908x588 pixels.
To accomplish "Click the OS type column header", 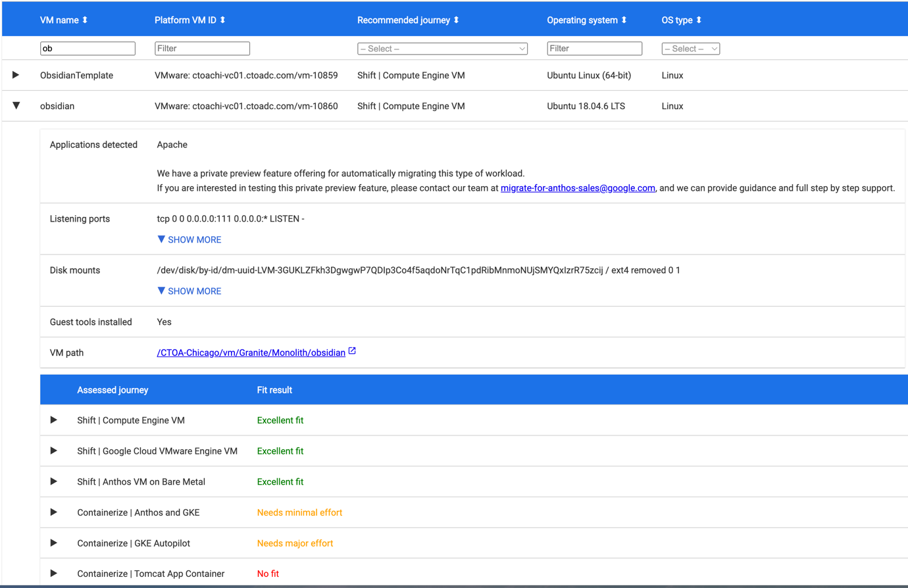I will pyautogui.click(x=677, y=20).
